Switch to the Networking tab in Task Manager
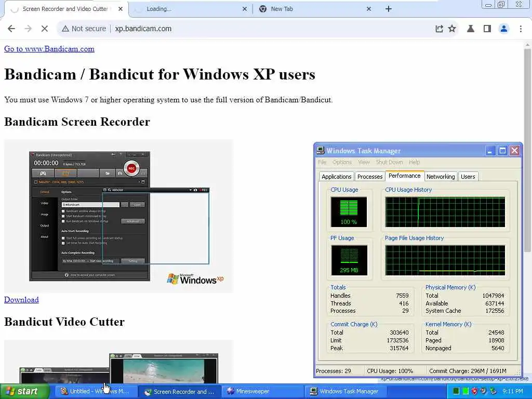Image resolution: width=532 pixels, height=399 pixels. [x=441, y=177]
